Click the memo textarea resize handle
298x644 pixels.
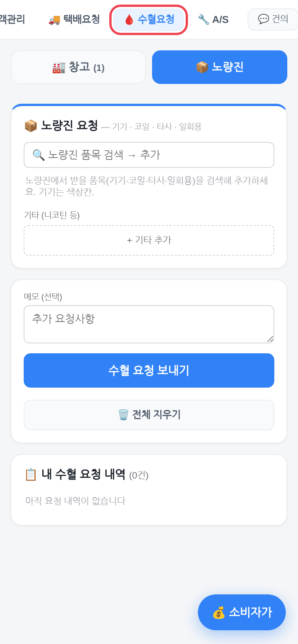tap(270, 339)
